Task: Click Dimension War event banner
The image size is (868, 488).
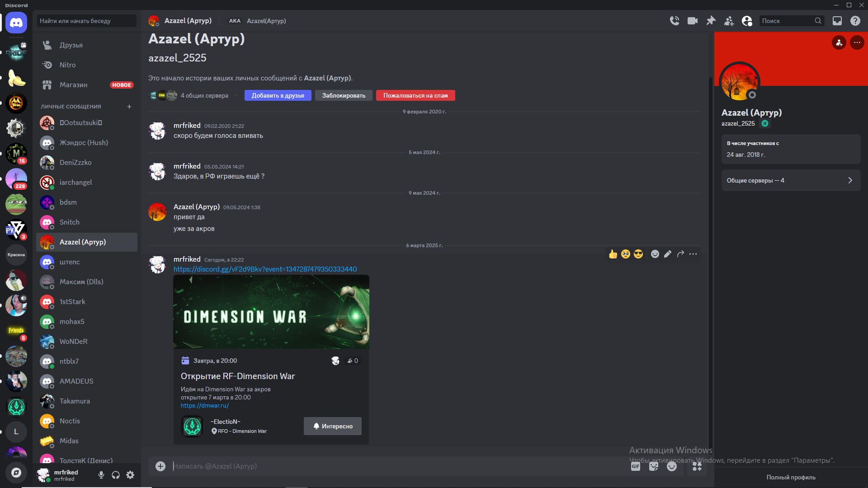Action: click(x=271, y=312)
